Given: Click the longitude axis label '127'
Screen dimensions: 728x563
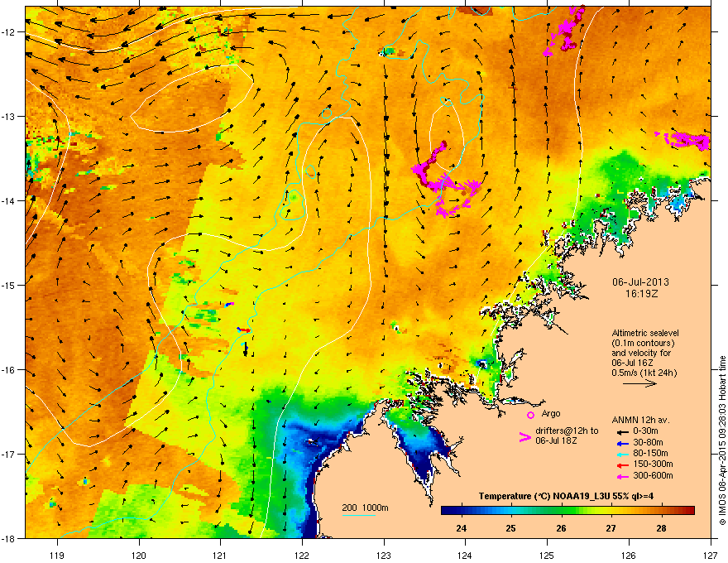Looking at the screenshot, I should 711,555.
